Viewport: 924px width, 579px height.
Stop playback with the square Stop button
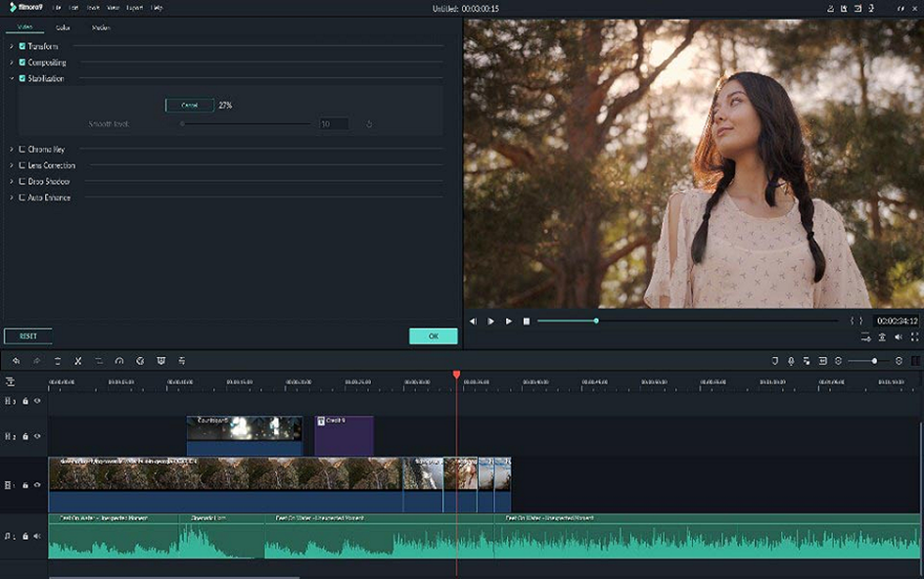[527, 321]
